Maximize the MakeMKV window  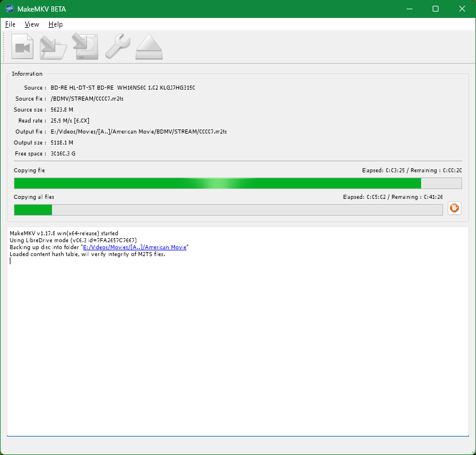(x=436, y=9)
